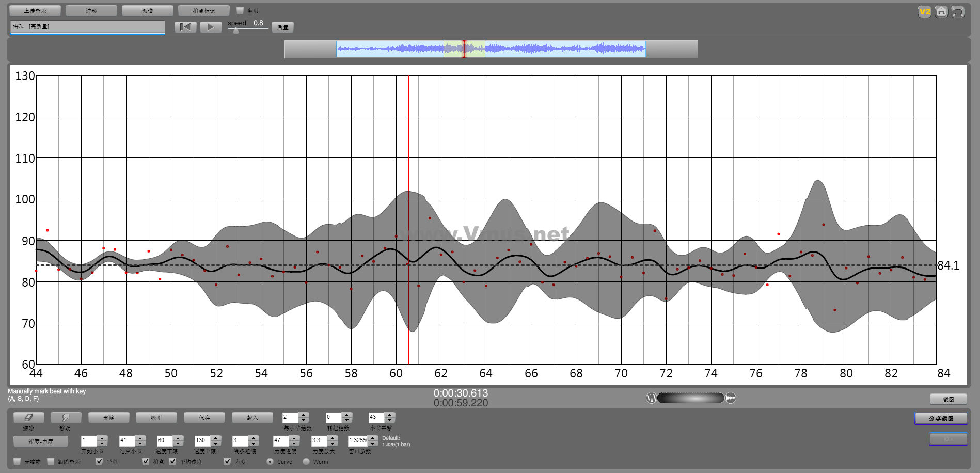Increase the 每小节拍数 beats-per-bar value
Screen dimensions: 980x473
click(x=304, y=415)
